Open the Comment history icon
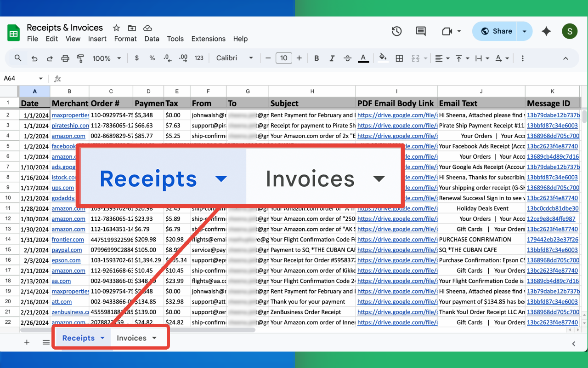Screen dimensions: 588x368 coord(420,31)
